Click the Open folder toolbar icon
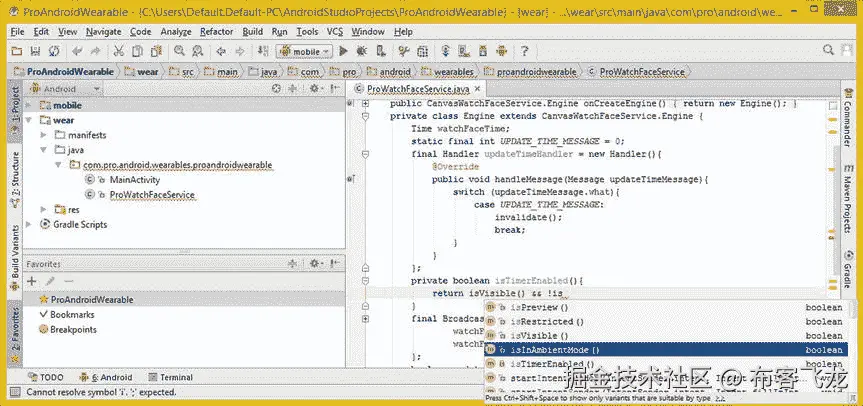The width and height of the screenshot is (863, 406). (x=17, y=51)
